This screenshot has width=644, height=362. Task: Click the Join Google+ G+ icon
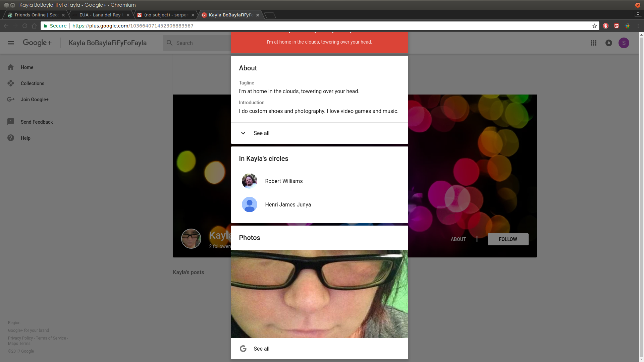pos(11,99)
